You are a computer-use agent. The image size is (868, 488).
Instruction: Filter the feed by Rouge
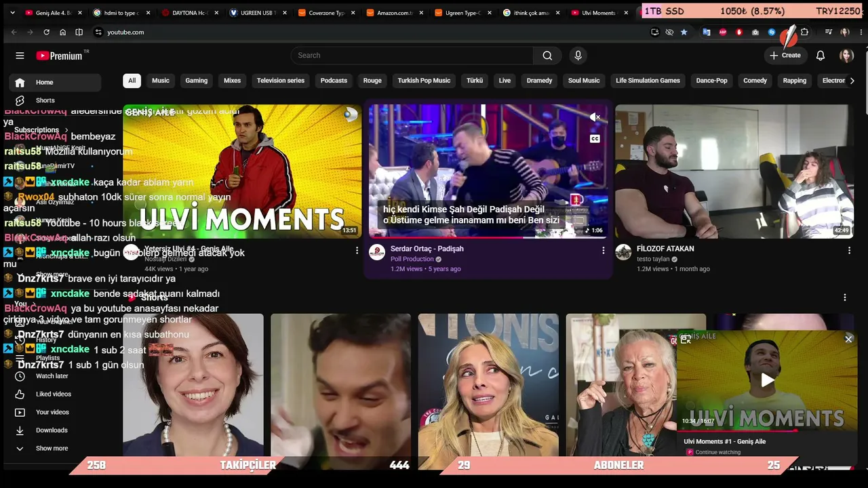pyautogui.click(x=372, y=81)
